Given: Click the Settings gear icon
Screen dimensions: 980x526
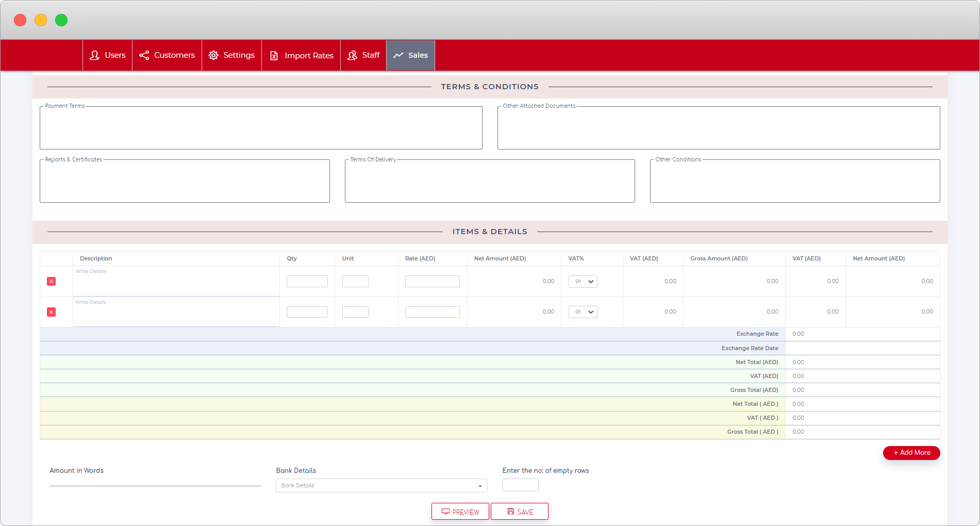Looking at the screenshot, I should click(213, 55).
